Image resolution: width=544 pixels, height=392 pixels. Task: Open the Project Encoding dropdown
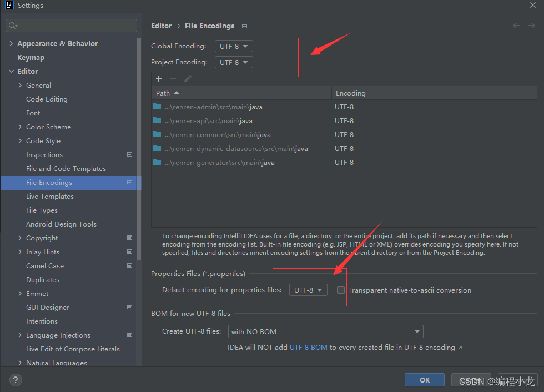[234, 62]
